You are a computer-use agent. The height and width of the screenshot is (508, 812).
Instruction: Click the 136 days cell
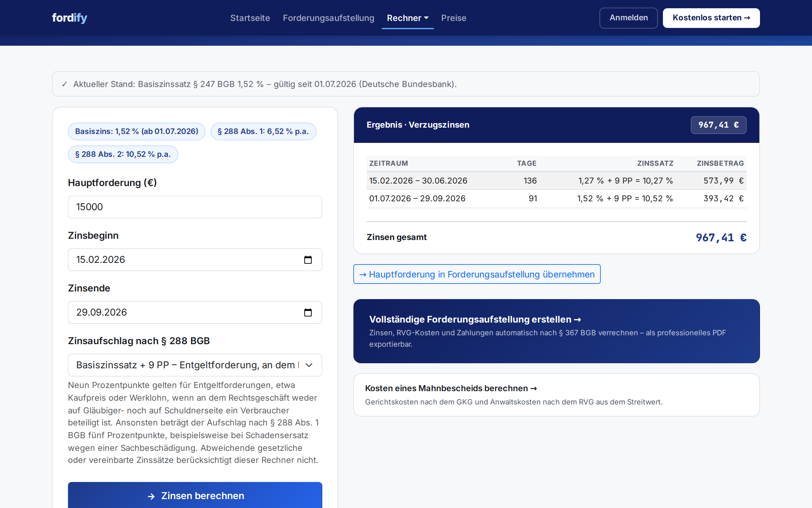coord(530,181)
